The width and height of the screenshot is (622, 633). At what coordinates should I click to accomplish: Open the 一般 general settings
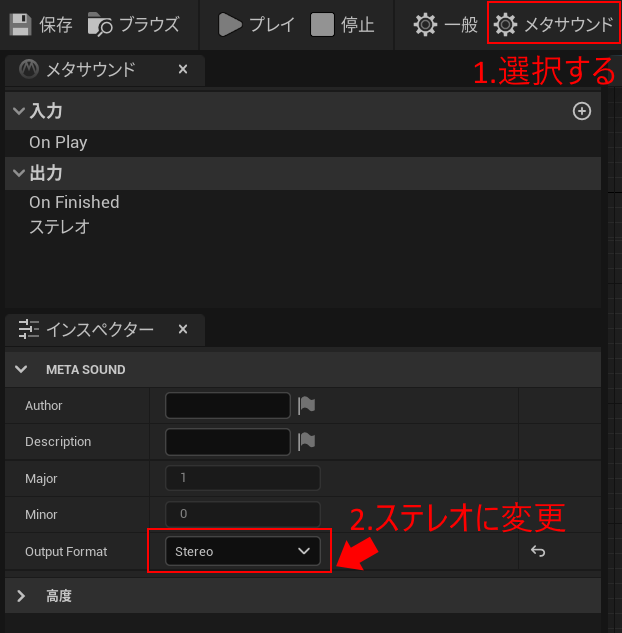tap(446, 25)
